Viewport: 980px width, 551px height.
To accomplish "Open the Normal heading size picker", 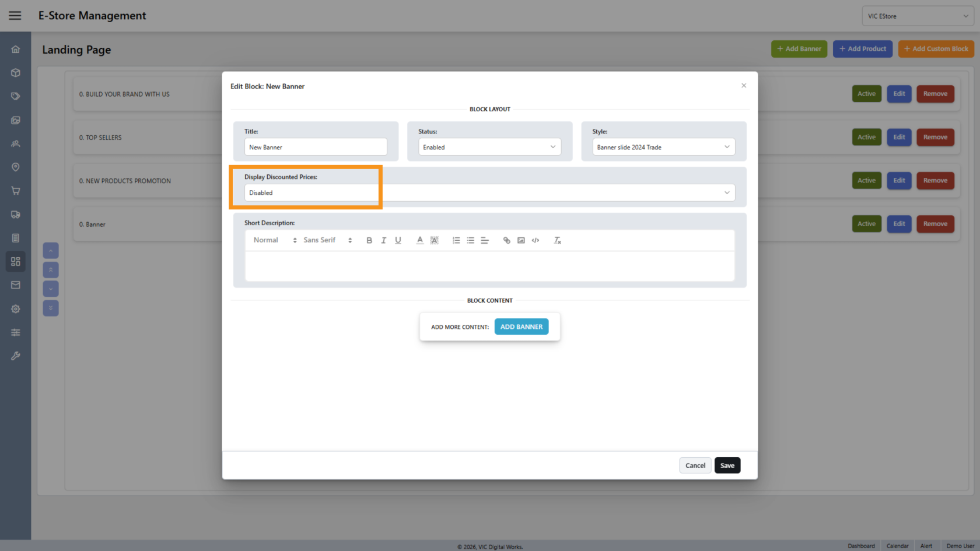I will [275, 240].
